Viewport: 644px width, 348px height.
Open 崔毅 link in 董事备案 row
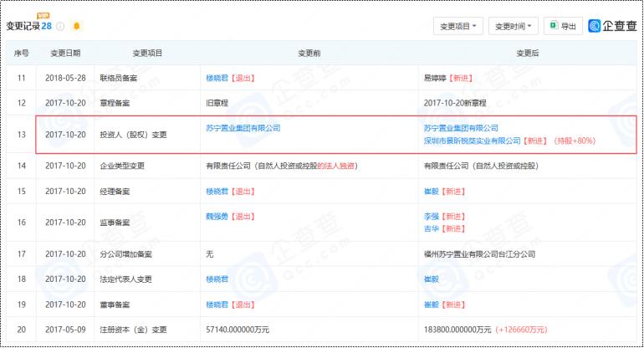pos(432,304)
